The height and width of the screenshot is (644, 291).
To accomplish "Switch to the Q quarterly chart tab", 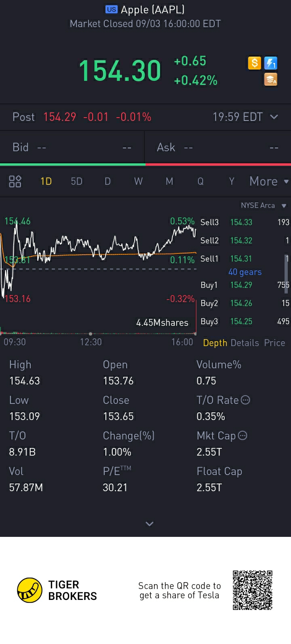I will [200, 181].
